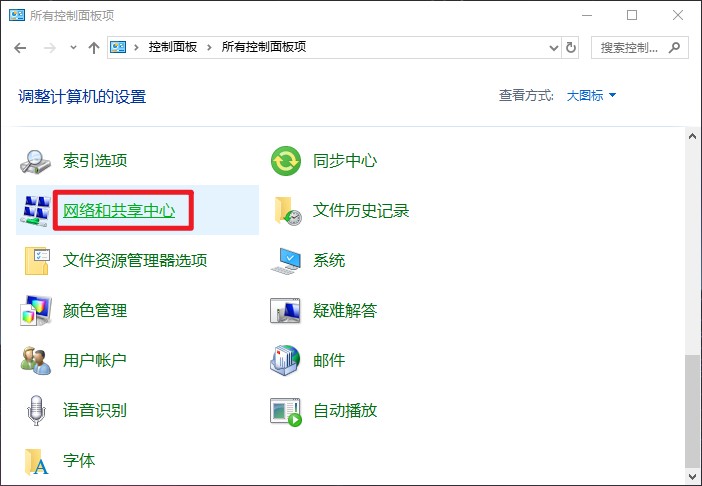Refresh the control panel view

click(571, 47)
